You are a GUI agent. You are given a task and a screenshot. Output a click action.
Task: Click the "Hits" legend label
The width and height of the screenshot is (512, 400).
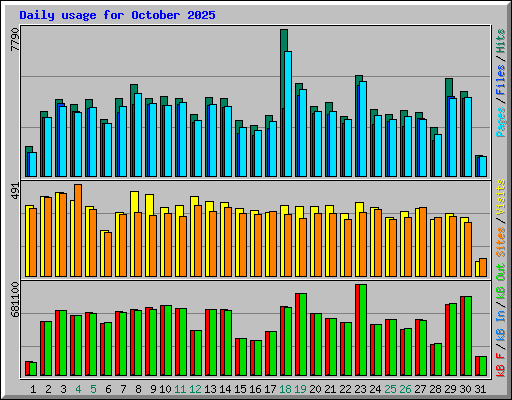(501, 41)
